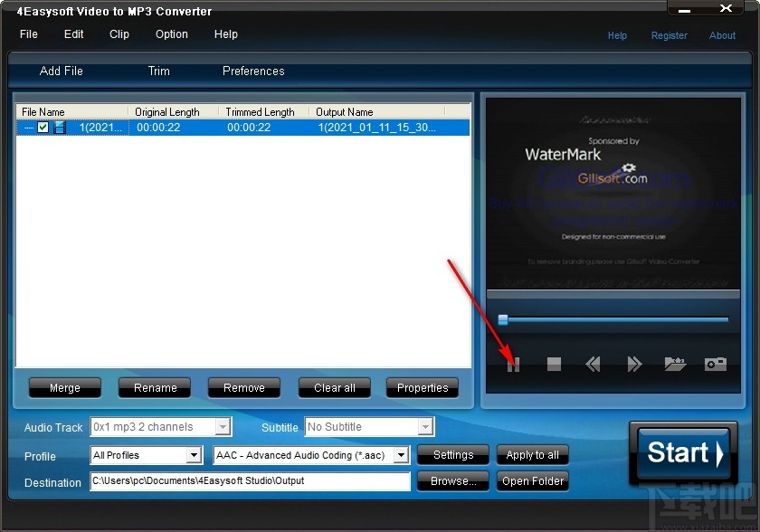Expand the Subtitle dropdown showing No Subtitle
The height and width of the screenshot is (532, 760).
pyautogui.click(x=426, y=426)
